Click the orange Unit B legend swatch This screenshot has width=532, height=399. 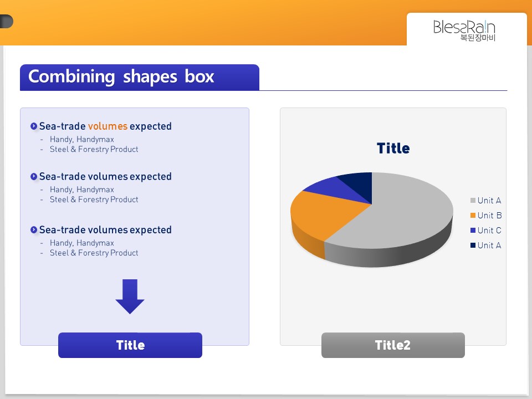point(473,216)
